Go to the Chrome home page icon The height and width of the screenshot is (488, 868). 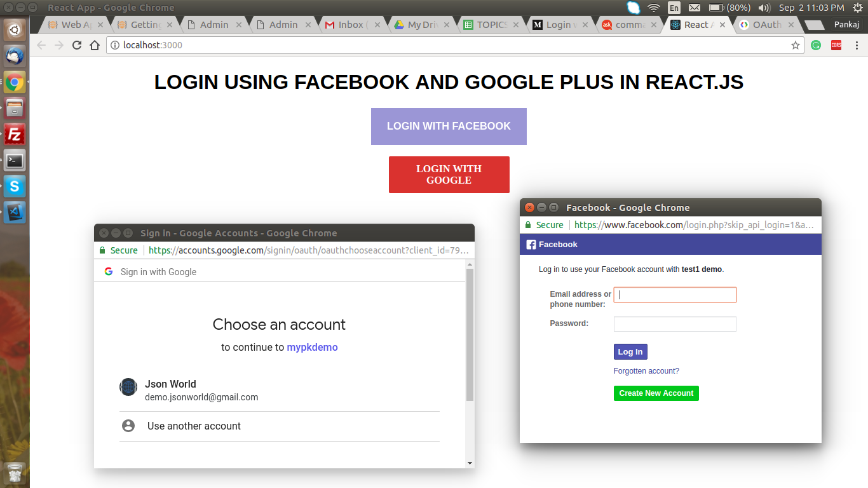[95, 45]
